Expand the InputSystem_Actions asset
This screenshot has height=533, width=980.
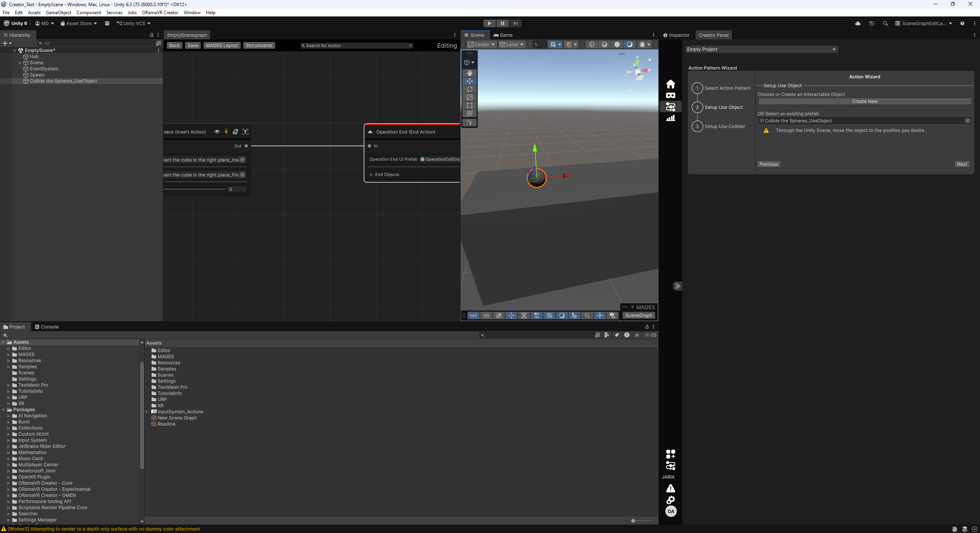click(147, 412)
